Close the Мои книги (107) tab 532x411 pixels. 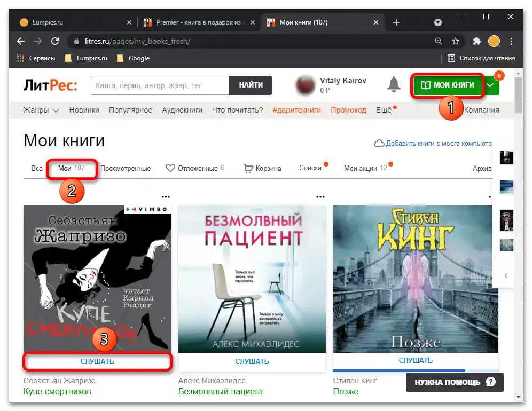[x=376, y=22]
